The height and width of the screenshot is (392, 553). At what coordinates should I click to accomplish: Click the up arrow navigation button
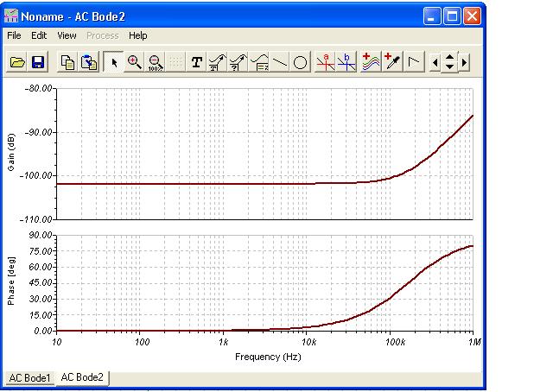pos(449,57)
